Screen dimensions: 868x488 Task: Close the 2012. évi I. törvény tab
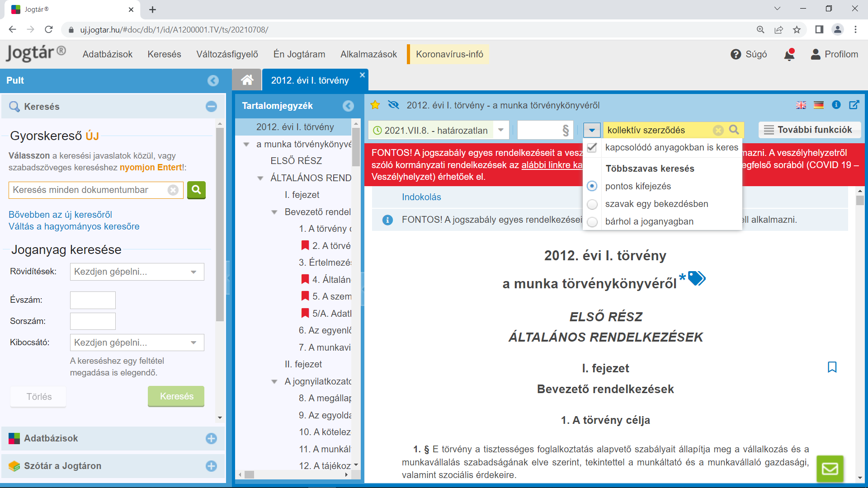coord(362,75)
